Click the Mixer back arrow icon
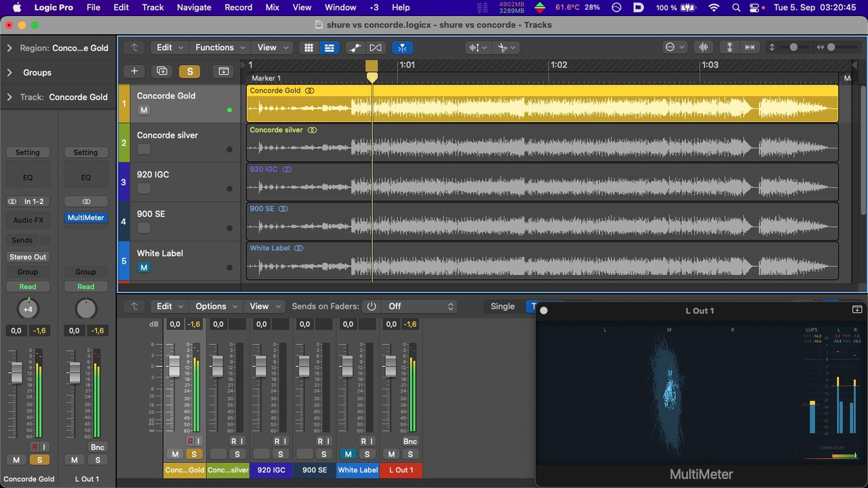The image size is (868, 488). point(134,306)
